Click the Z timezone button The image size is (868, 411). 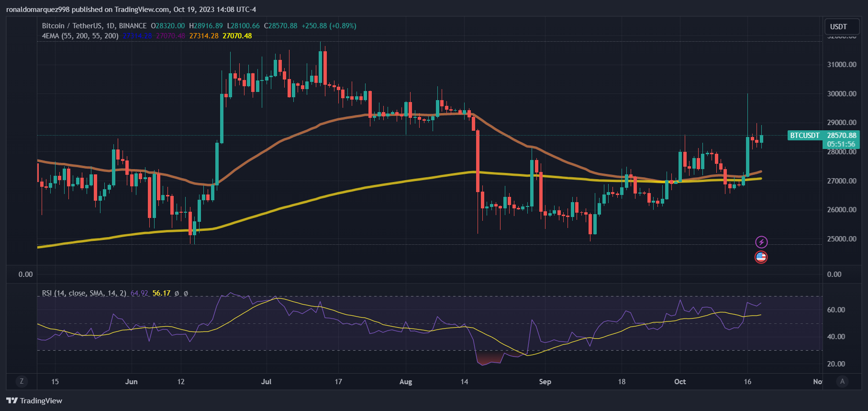coord(22,381)
